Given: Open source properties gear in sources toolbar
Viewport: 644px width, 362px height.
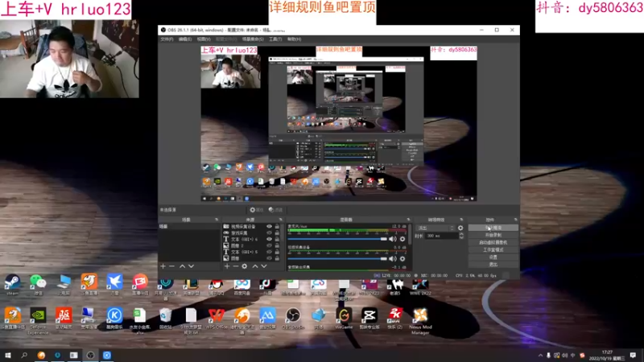Looking at the screenshot, I should [x=245, y=266].
